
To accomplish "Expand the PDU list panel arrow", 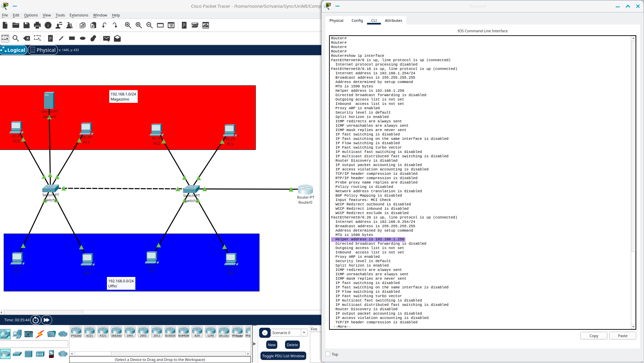I will [x=254, y=344].
